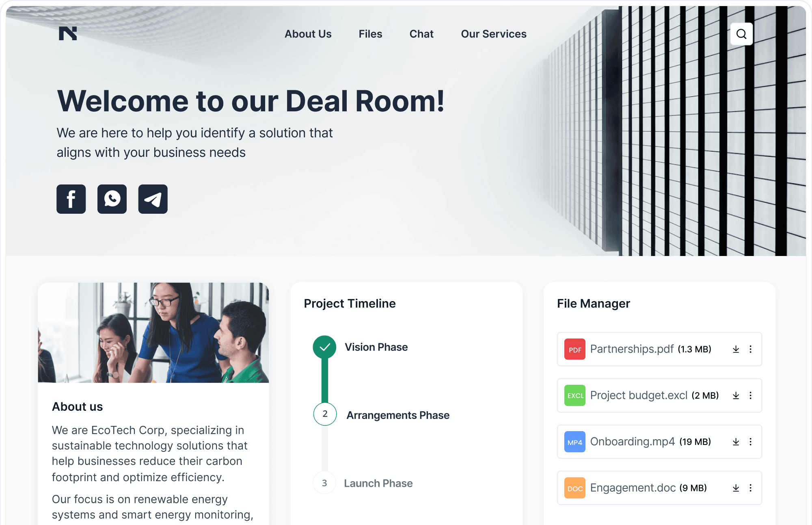The image size is (812, 525).
Task: Download the Onboarding.mp4 file
Action: pyautogui.click(x=736, y=441)
